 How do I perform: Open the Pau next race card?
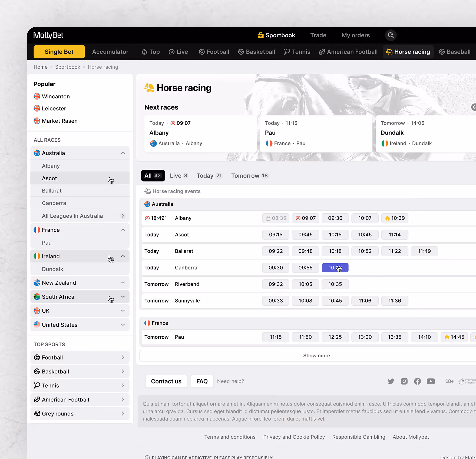coord(316,134)
